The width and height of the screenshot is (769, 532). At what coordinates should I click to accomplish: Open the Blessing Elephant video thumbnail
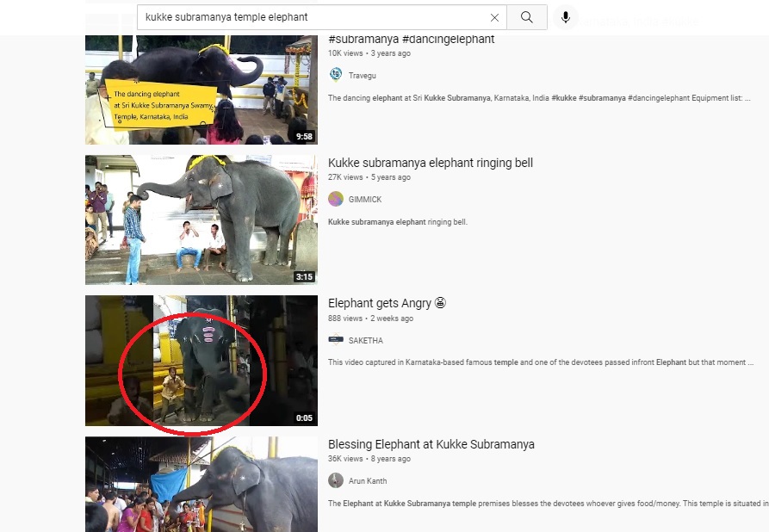pyautogui.click(x=202, y=485)
